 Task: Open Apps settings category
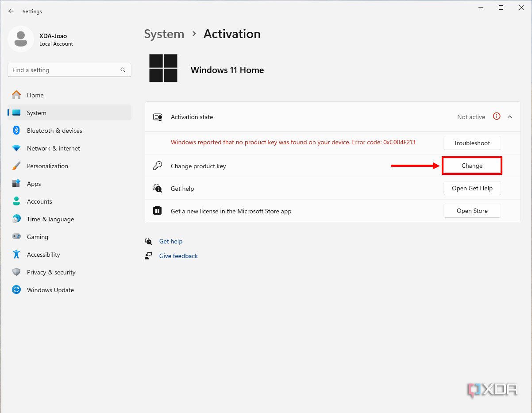pyautogui.click(x=34, y=184)
